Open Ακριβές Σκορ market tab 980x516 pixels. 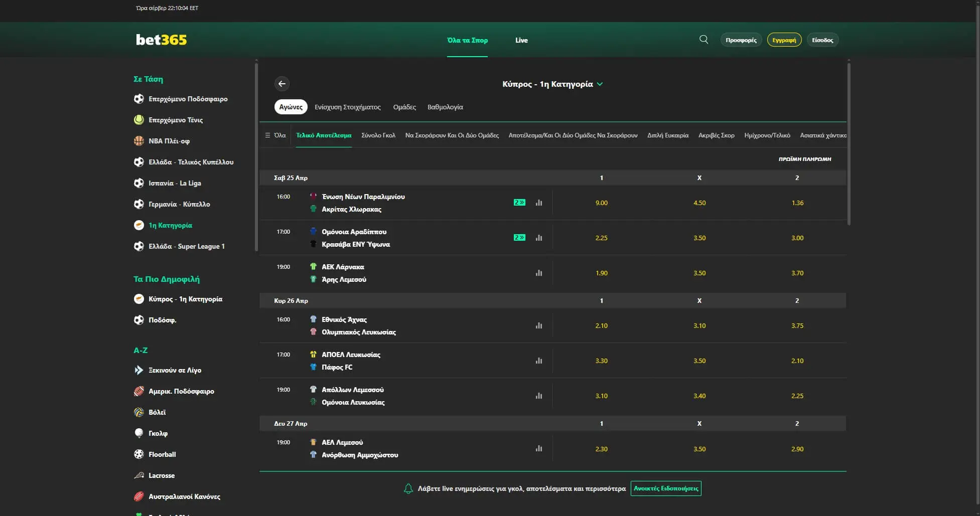(x=717, y=135)
